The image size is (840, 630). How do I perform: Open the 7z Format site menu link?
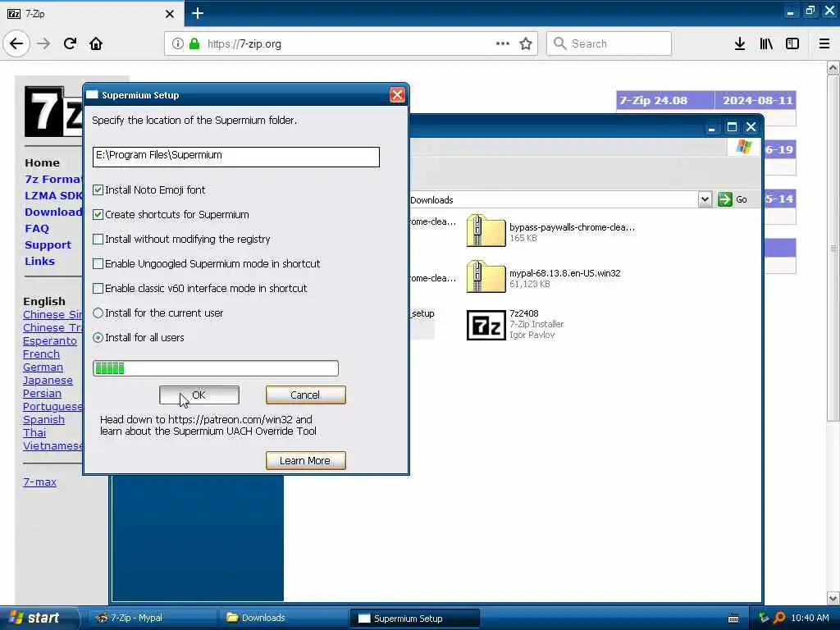coord(53,179)
